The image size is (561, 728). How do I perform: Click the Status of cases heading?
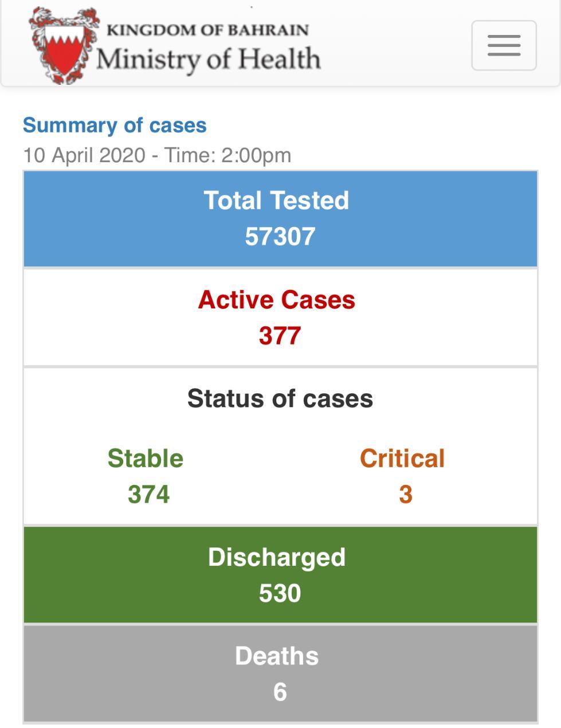tap(280, 398)
